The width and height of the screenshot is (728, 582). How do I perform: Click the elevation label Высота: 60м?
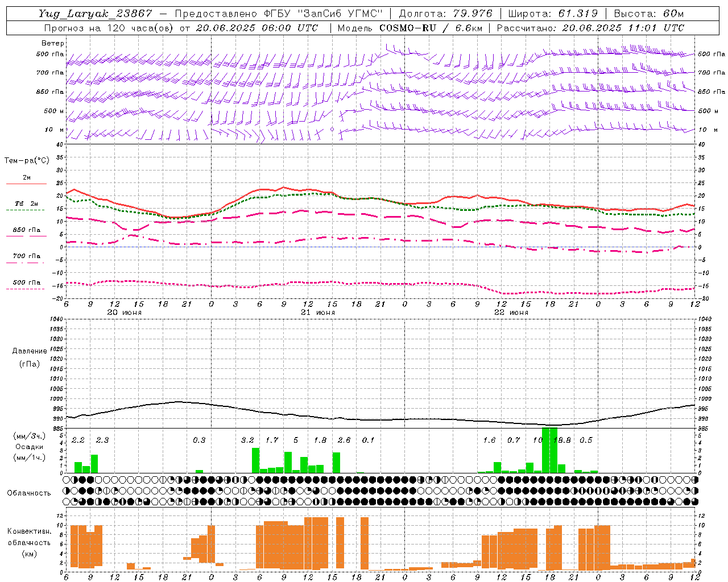[x=649, y=14]
